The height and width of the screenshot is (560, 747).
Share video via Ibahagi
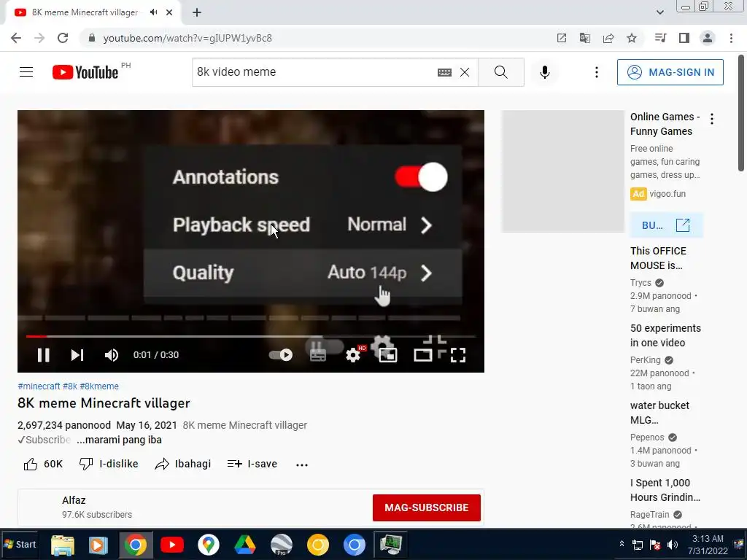[x=183, y=464]
